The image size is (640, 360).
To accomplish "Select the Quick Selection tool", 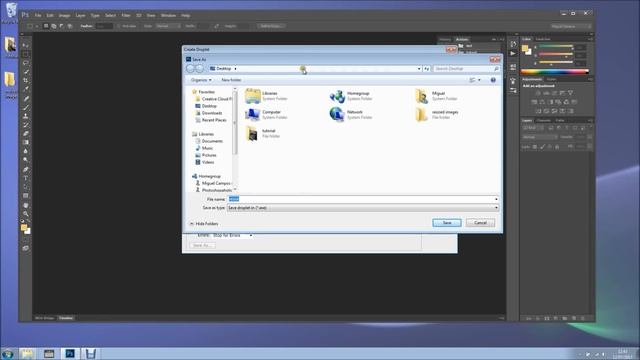I will click(x=26, y=72).
